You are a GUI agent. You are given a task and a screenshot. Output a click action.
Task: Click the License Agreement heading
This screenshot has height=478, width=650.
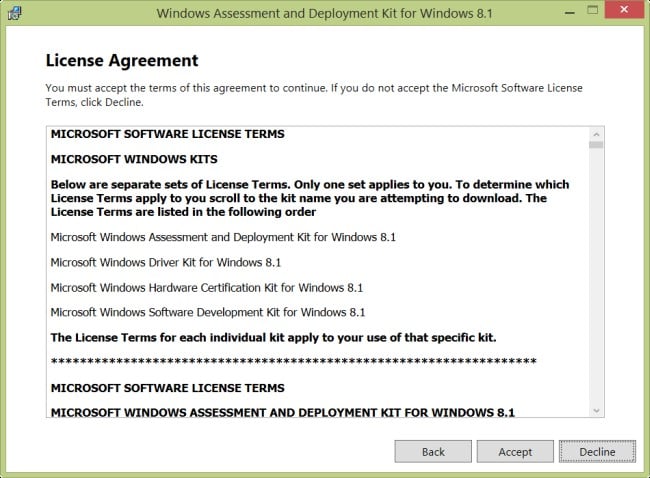[122, 61]
